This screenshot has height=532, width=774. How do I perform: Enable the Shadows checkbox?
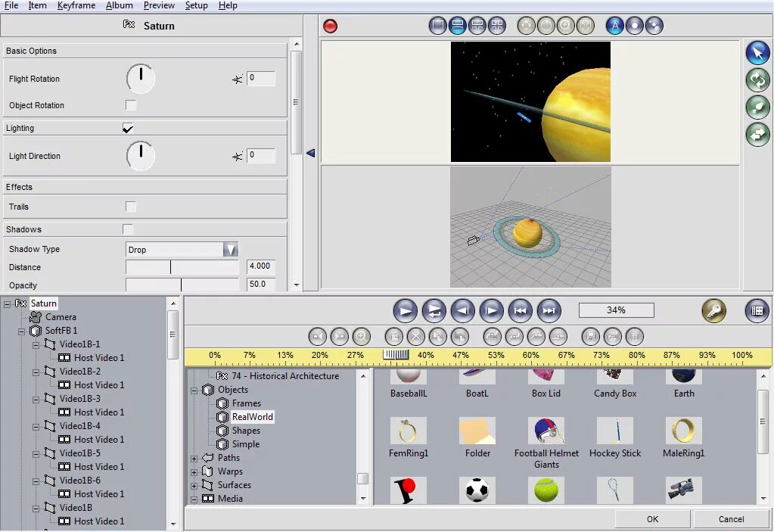click(128, 229)
